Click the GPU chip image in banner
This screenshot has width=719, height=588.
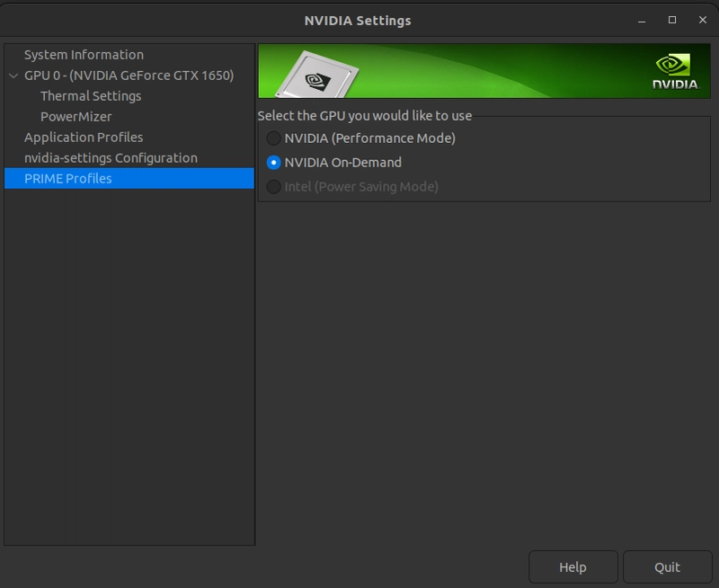[316, 75]
